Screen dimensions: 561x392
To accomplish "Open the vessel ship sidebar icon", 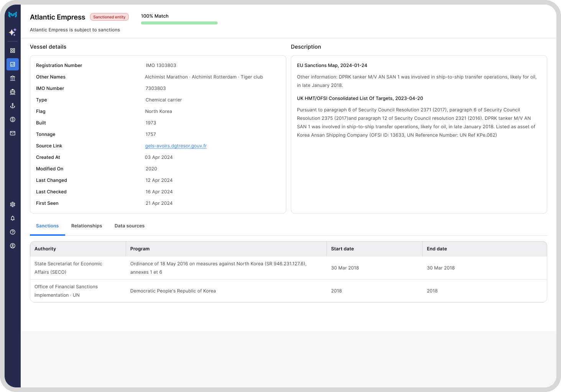I will point(13,92).
